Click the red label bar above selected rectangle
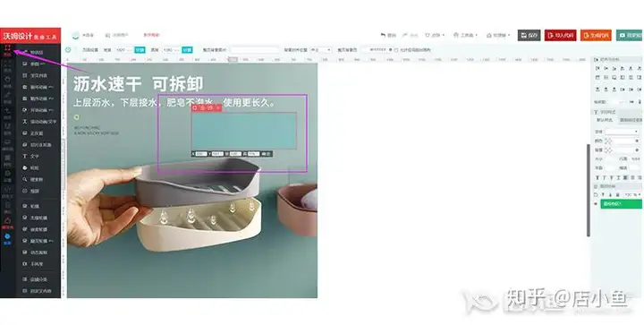Viewport: 644px width, 325px height. pyautogui.click(x=207, y=107)
